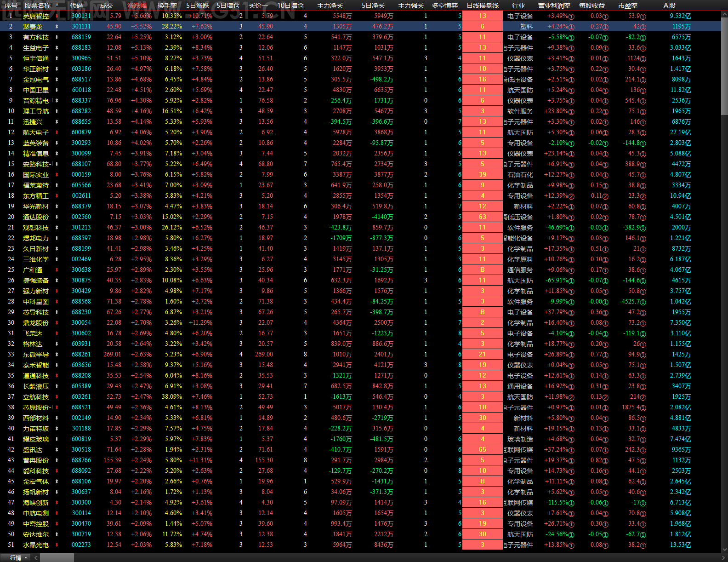
Task: Sort by the 每股收益 column header
Action: [x=592, y=6]
